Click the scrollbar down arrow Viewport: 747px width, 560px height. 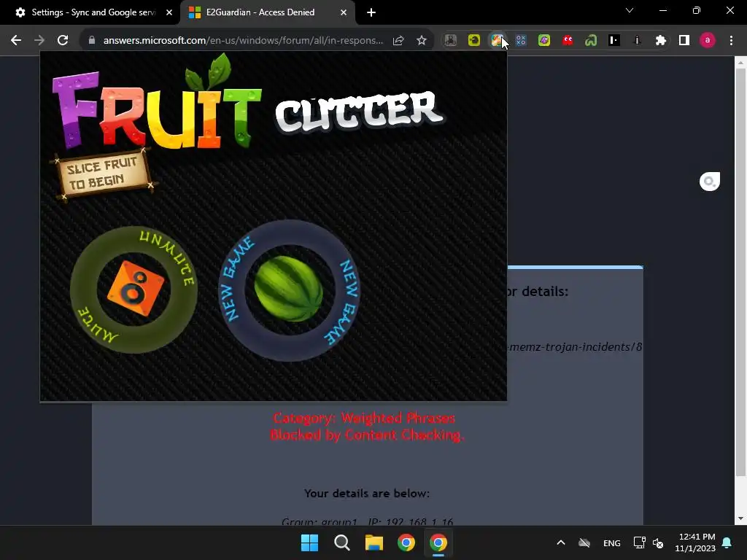740,518
